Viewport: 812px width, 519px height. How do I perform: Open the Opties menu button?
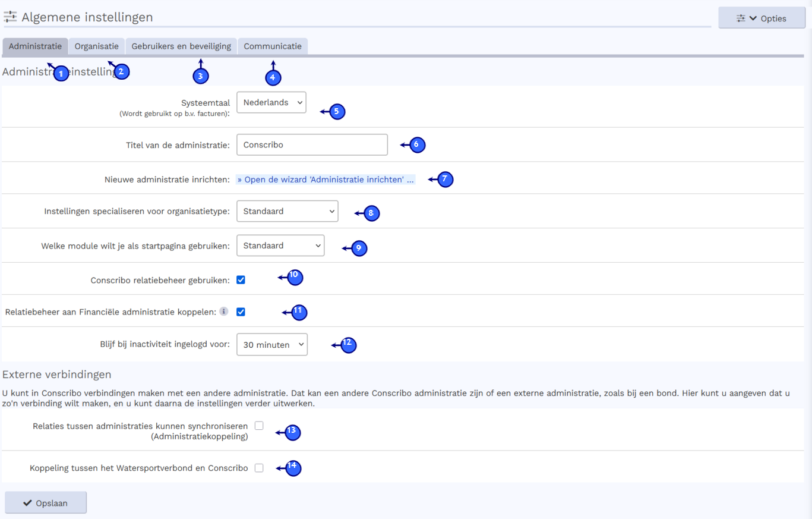(x=762, y=18)
